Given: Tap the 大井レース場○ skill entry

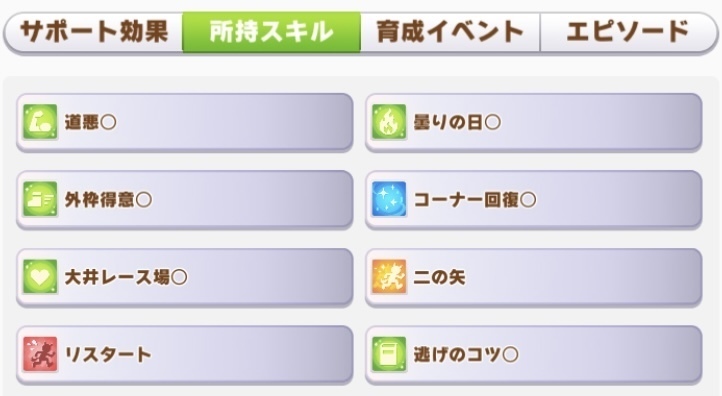Looking at the screenshot, I should [185, 277].
